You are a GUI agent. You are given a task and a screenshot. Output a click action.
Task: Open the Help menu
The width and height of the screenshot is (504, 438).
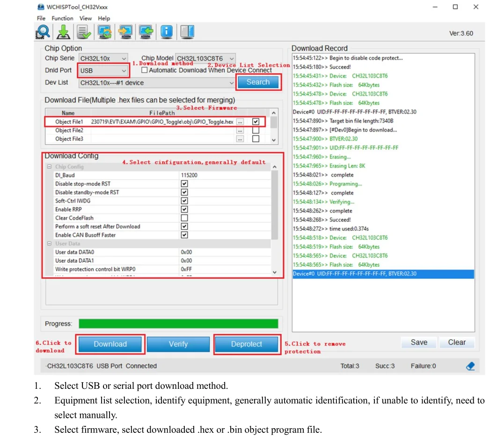click(x=104, y=18)
